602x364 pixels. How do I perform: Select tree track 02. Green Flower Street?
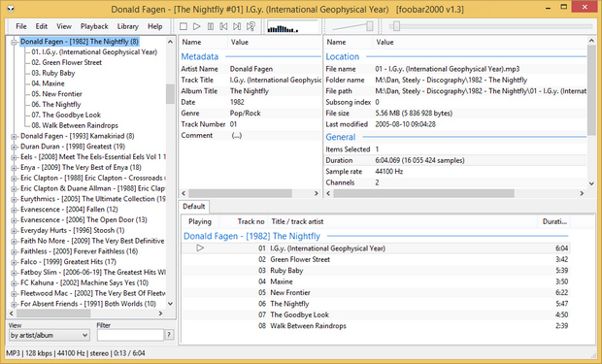(66, 62)
